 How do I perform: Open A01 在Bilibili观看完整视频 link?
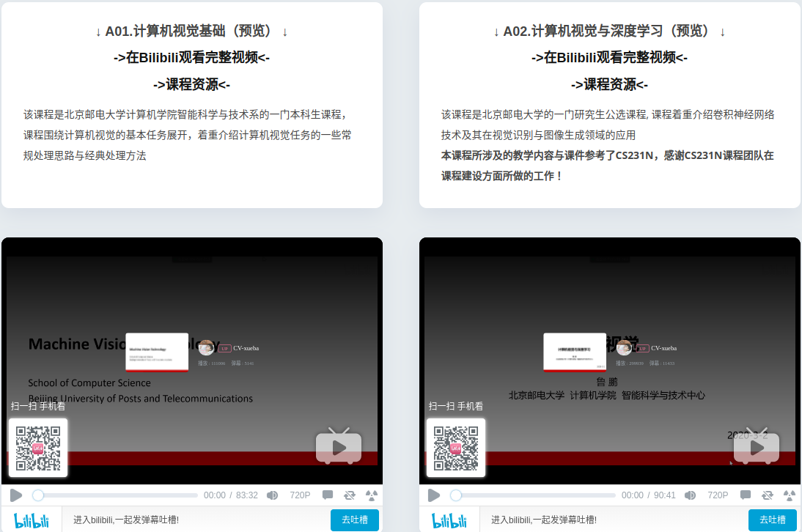pos(192,57)
